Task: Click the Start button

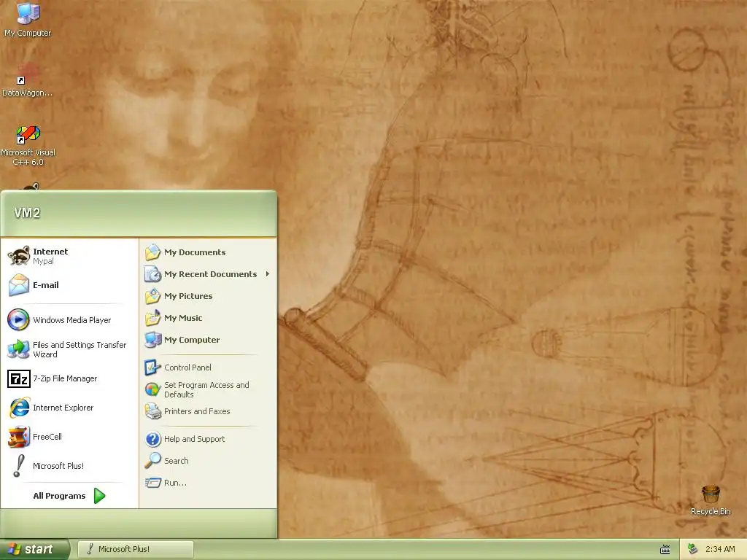Action: click(35, 549)
